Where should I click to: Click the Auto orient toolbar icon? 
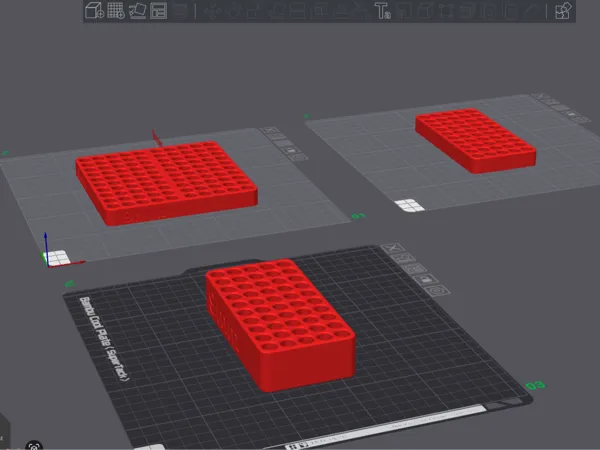(x=137, y=10)
